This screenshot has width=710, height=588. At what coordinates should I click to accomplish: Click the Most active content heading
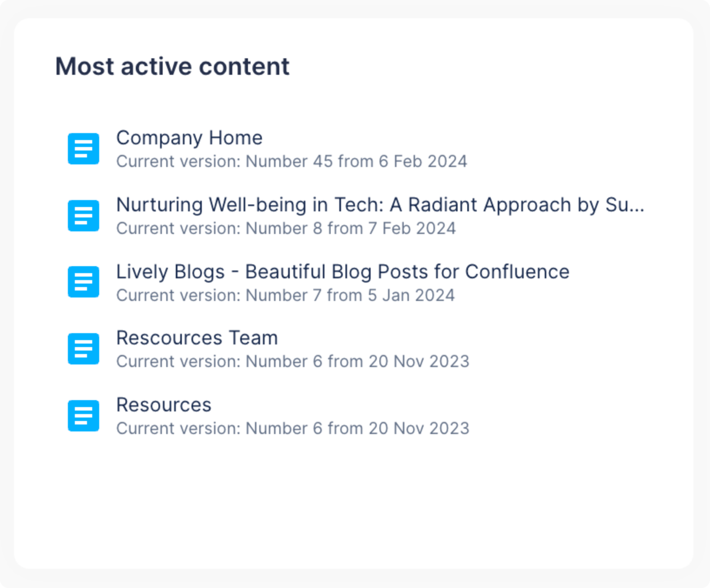click(172, 66)
